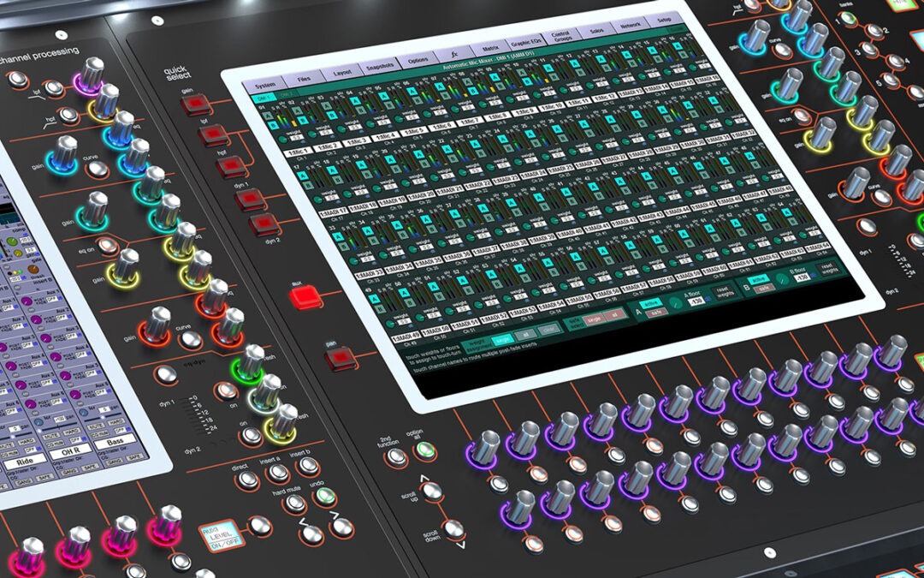Viewport: 924px width, 578px height.
Task: Engage the safe toggle for group B
Action: point(762,287)
